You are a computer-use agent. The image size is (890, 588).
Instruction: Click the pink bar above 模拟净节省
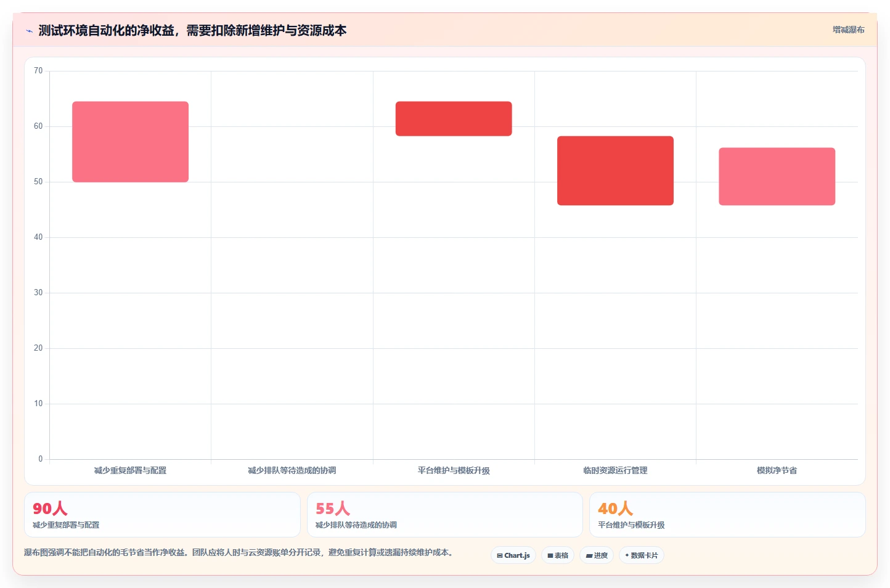tap(777, 176)
